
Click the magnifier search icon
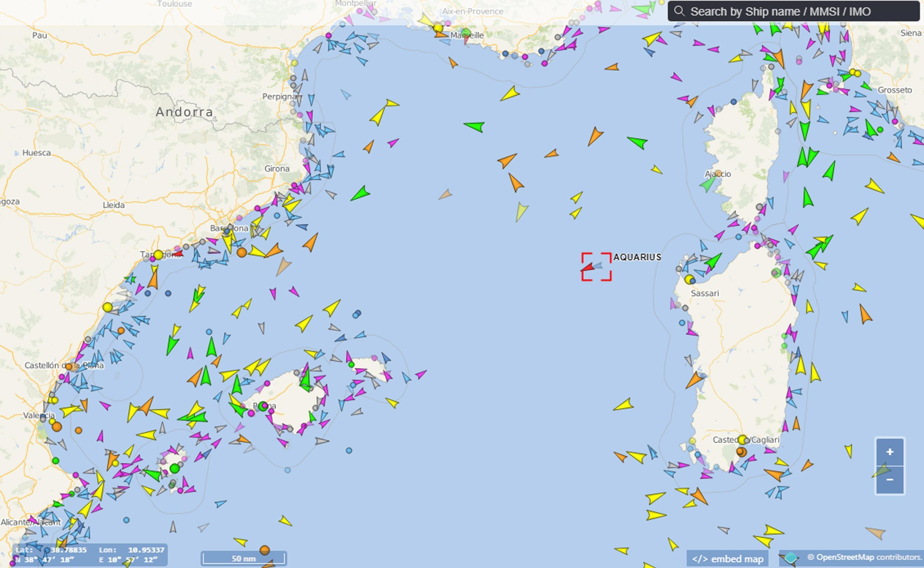point(679,11)
